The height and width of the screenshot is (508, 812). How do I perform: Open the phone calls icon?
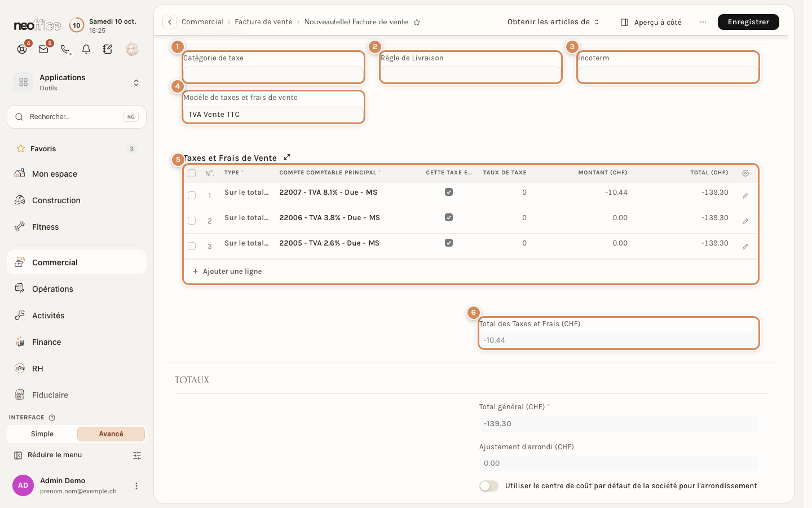click(65, 49)
